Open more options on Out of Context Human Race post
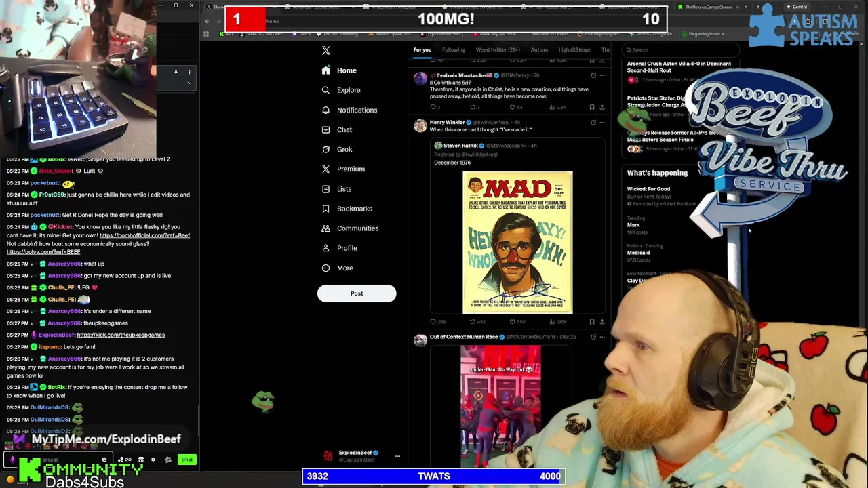This screenshot has height=488, width=868. [x=602, y=337]
